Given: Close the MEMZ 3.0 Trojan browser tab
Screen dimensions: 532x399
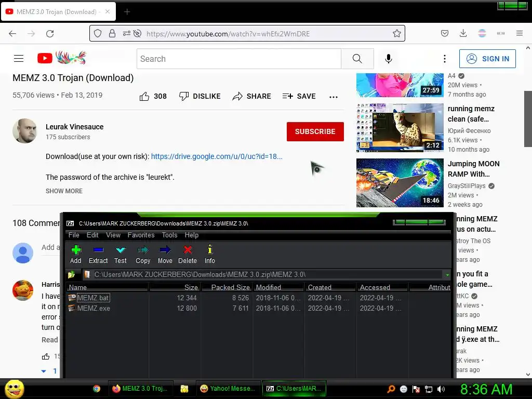Looking at the screenshot, I should [108, 11].
